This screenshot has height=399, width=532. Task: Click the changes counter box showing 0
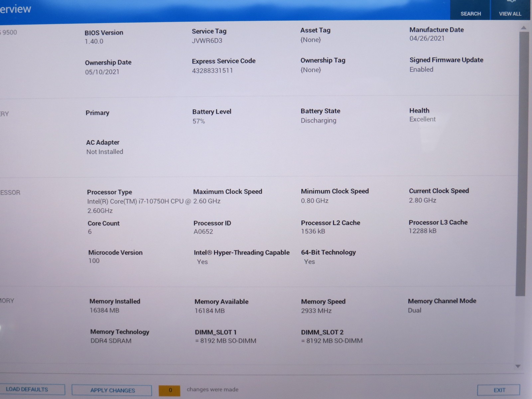(170, 390)
